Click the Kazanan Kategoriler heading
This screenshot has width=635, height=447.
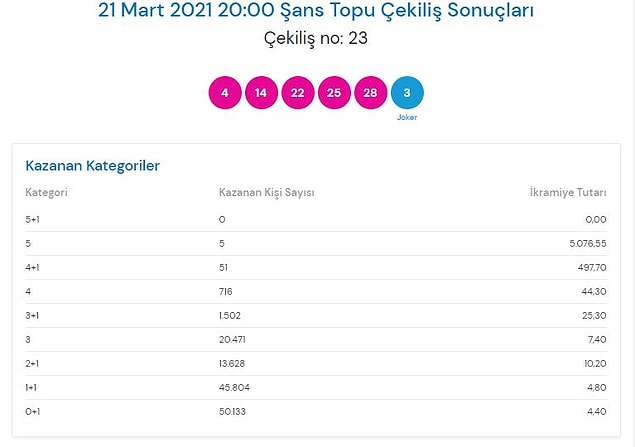[x=92, y=166]
